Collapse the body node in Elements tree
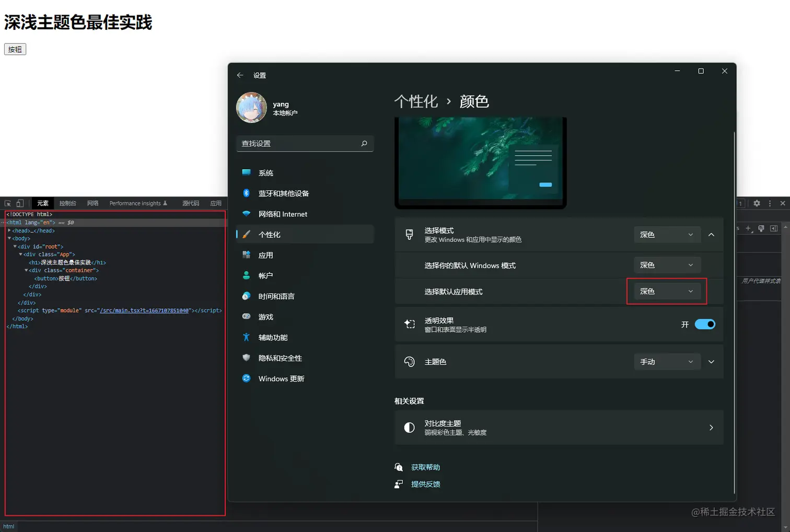 coord(9,238)
